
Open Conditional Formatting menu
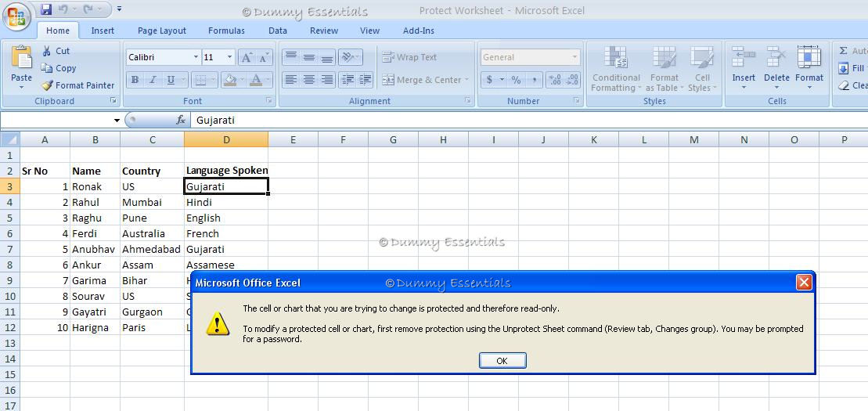[615, 69]
